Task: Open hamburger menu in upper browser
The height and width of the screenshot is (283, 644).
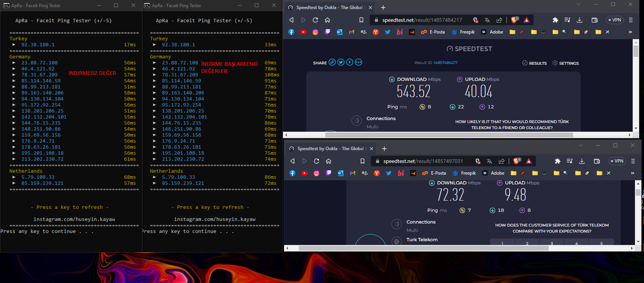Action: pyautogui.click(x=631, y=20)
